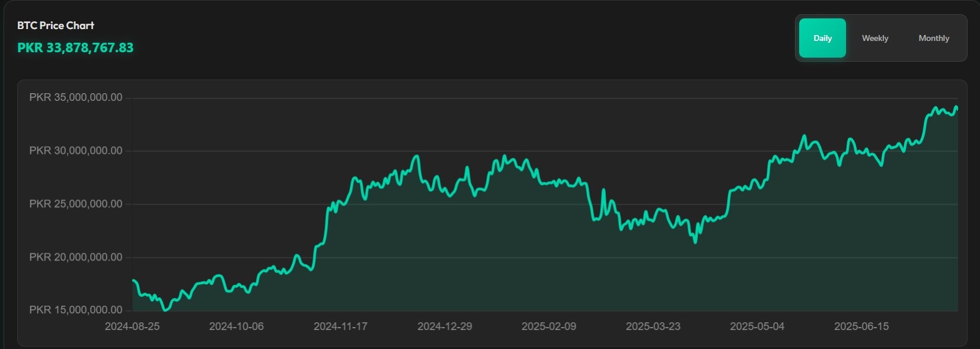Screen dimensions: 980x349
Task: Click the PKR 35,000,000.00 axis label
Action: click(76, 97)
